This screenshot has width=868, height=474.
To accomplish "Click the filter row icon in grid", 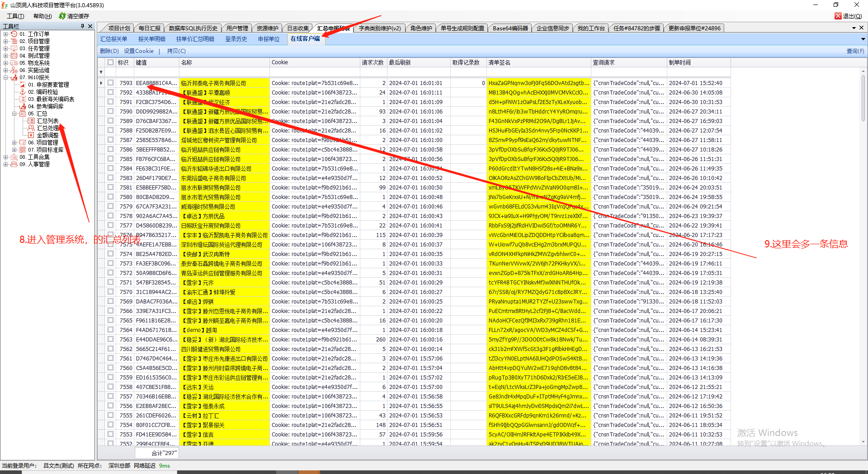I will coord(101,72).
